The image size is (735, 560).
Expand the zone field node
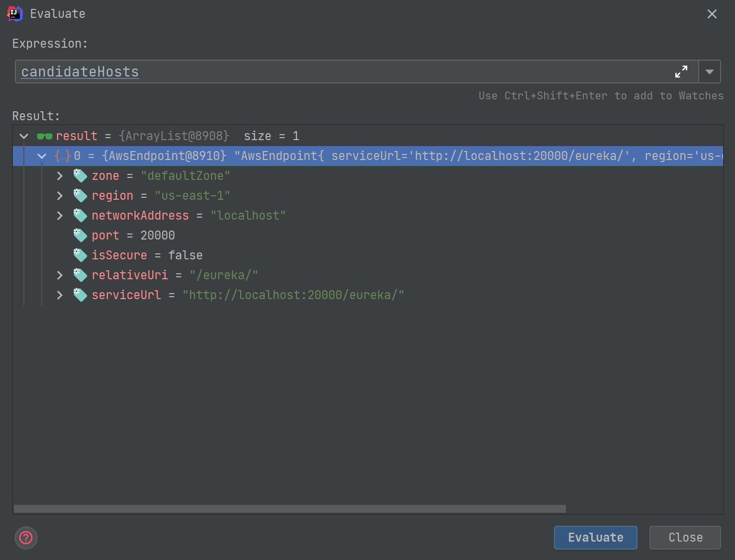pos(60,176)
